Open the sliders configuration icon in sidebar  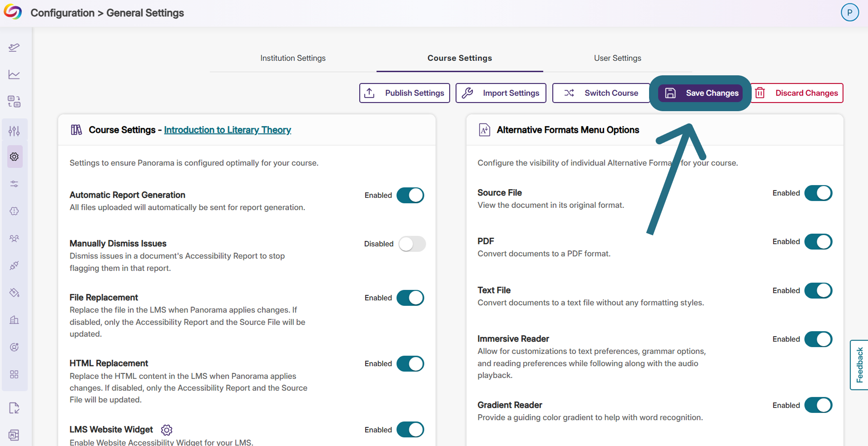coord(14,131)
